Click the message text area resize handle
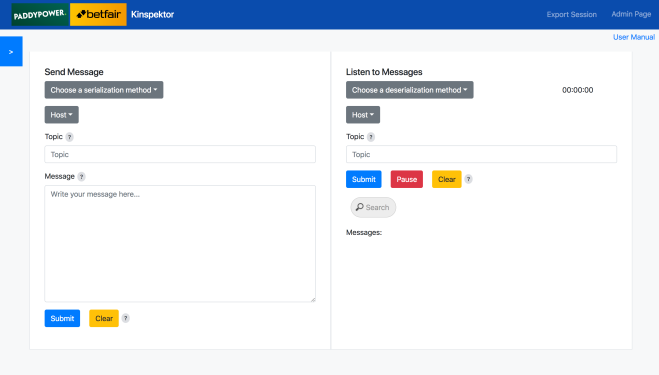The image size is (659, 375). click(x=313, y=299)
